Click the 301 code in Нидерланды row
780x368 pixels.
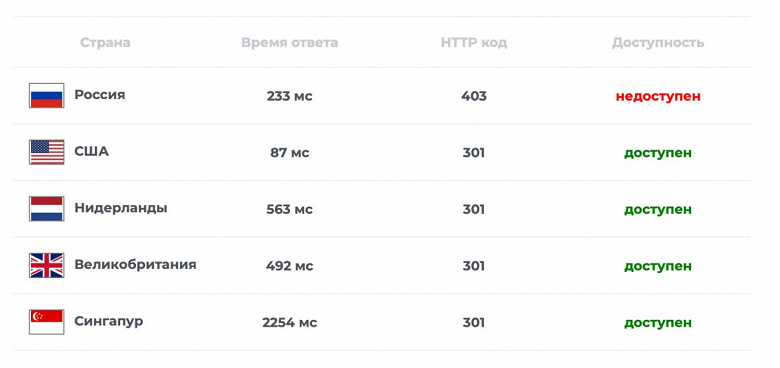pyautogui.click(x=474, y=209)
